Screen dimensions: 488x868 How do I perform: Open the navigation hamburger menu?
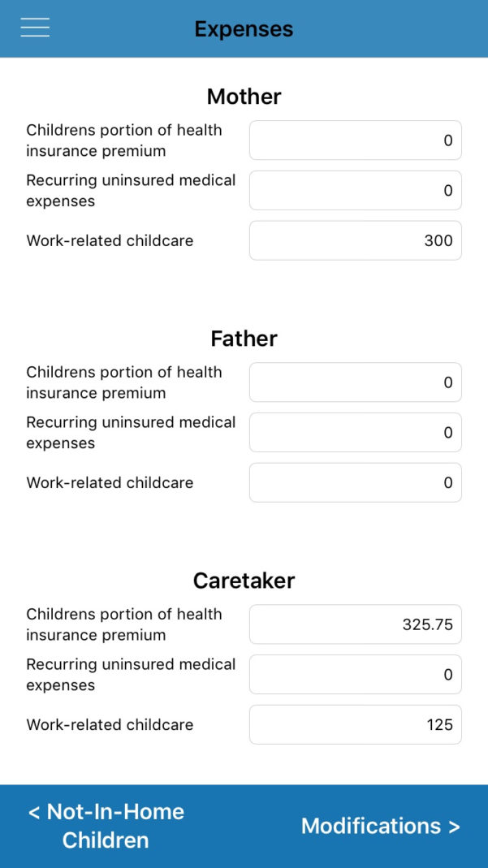34,27
